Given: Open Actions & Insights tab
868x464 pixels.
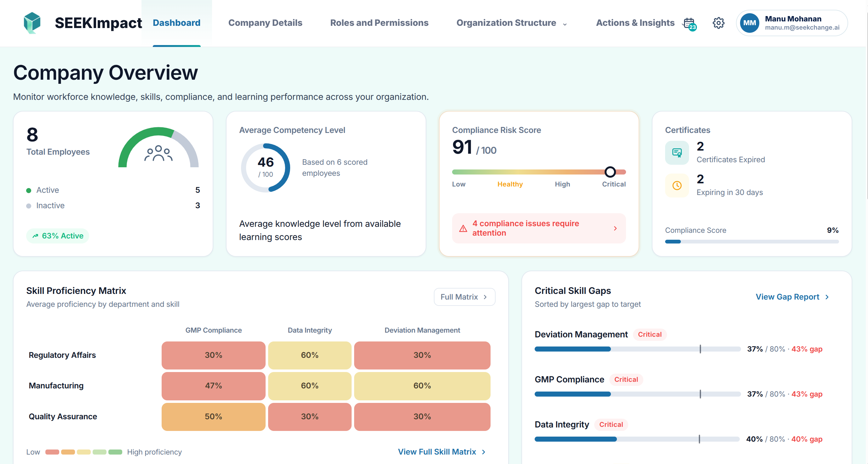Looking at the screenshot, I should coord(635,23).
